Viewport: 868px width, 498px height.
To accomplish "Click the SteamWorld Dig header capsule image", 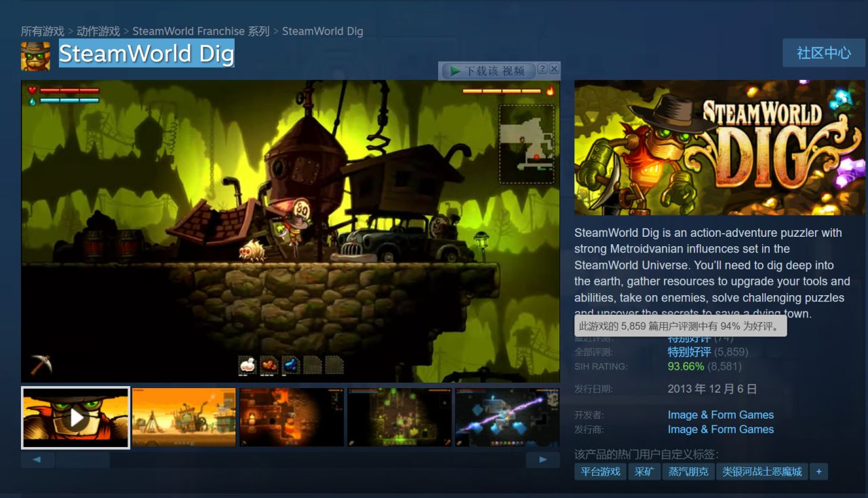I will point(719,148).
